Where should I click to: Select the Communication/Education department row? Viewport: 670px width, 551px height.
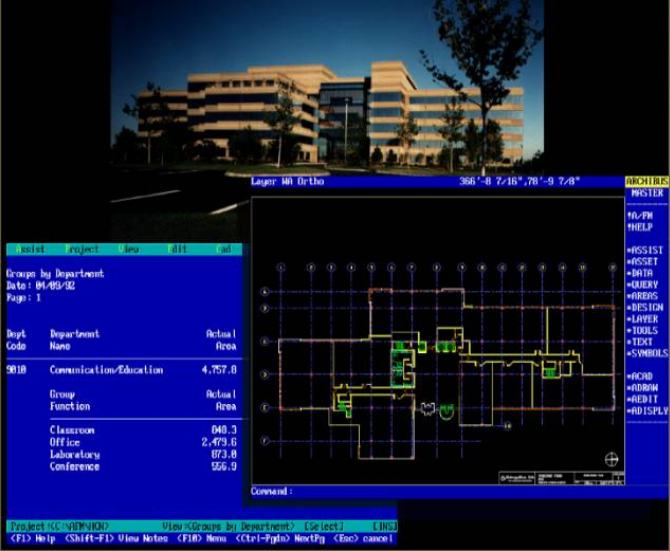coord(121,370)
